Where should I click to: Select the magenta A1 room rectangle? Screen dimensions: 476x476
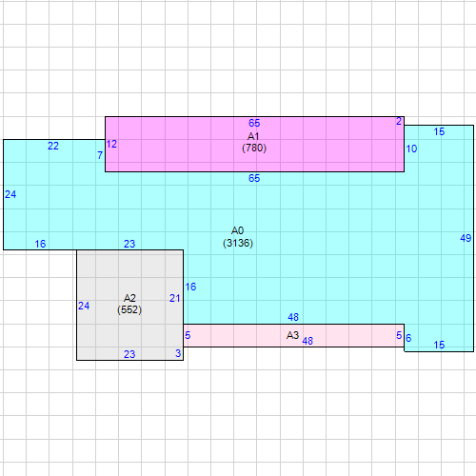254,145
